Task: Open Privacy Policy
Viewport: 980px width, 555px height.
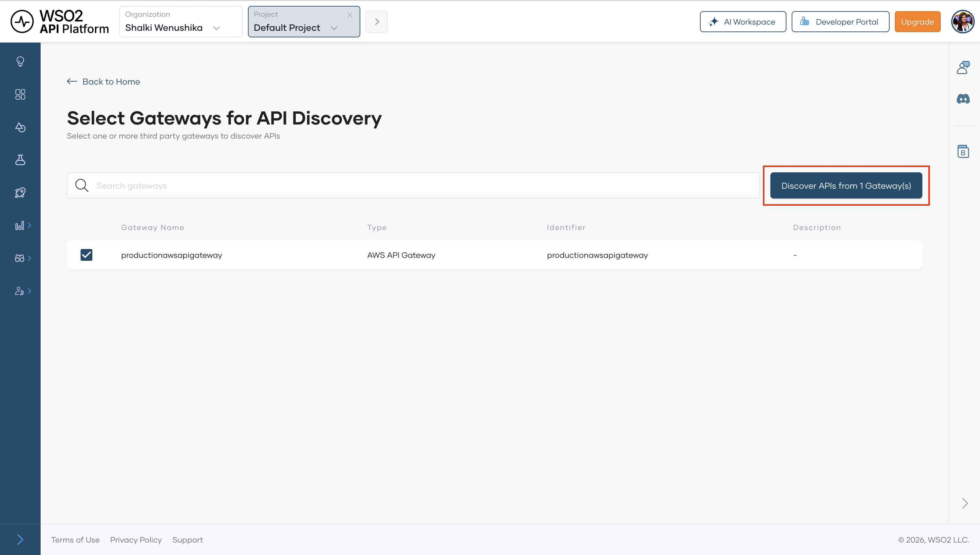Action: 136,540
